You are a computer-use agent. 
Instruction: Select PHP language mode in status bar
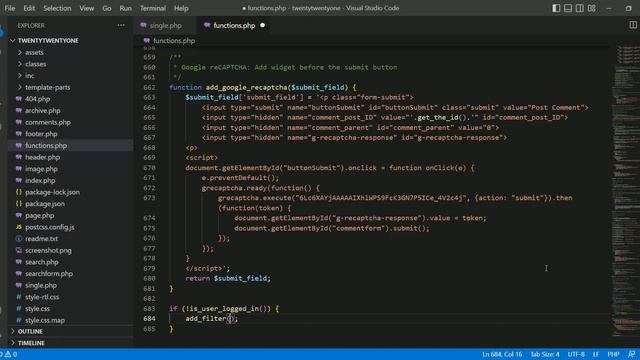point(613,354)
